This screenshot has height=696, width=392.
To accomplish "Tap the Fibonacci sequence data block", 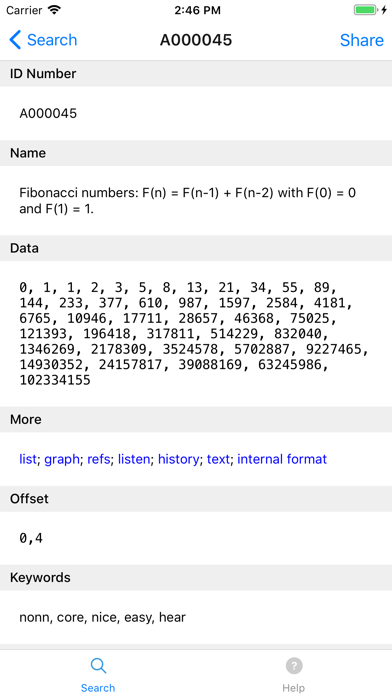I will (194, 333).
